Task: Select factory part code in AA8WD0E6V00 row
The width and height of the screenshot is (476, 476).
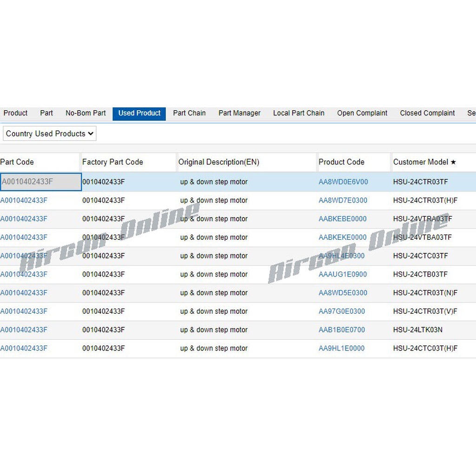Action: tap(104, 182)
